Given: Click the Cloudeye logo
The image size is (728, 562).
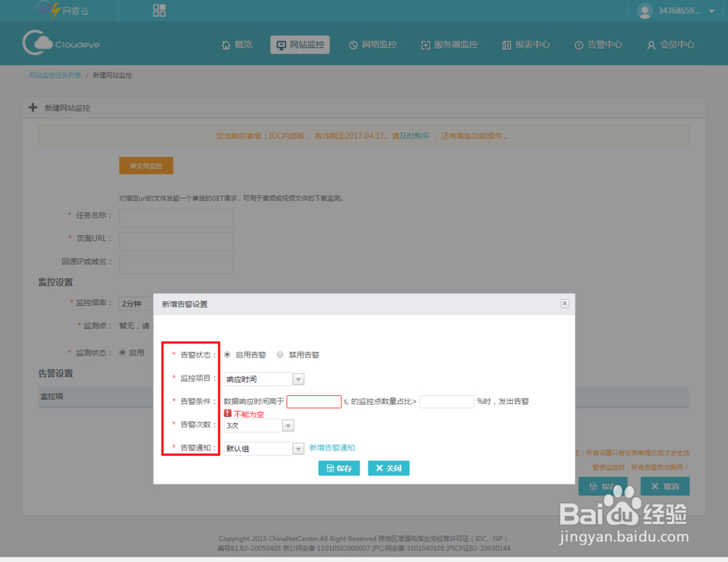Looking at the screenshot, I should [x=61, y=43].
